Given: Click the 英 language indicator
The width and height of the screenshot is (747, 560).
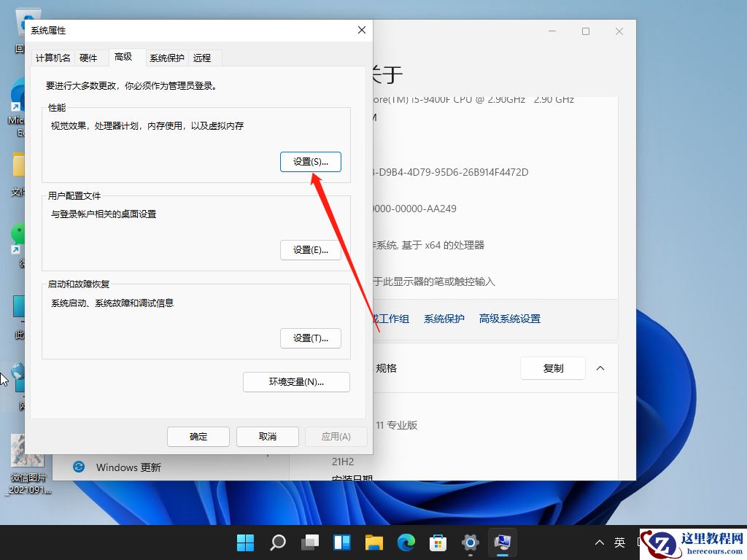Looking at the screenshot, I should 619,542.
